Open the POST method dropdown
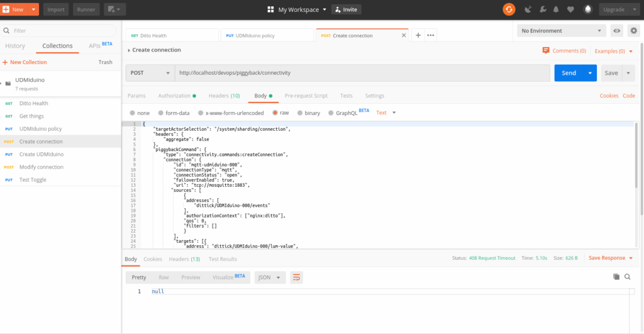The width and height of the screenshot is (644, 334). tap(150, 73)
